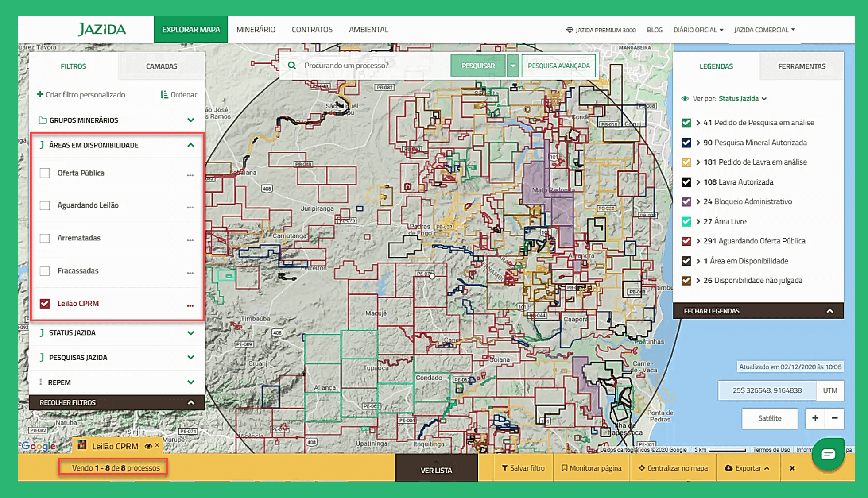The image size is (868, 498).
Task: Remove the Leilão CPRM filter tag
Action: 157,445
